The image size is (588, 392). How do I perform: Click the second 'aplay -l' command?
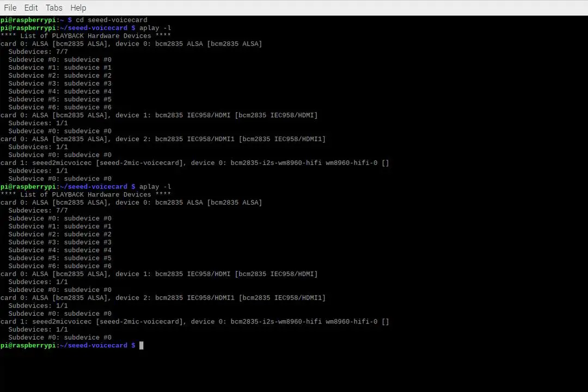pyautogui.click(x=156, y=186)
